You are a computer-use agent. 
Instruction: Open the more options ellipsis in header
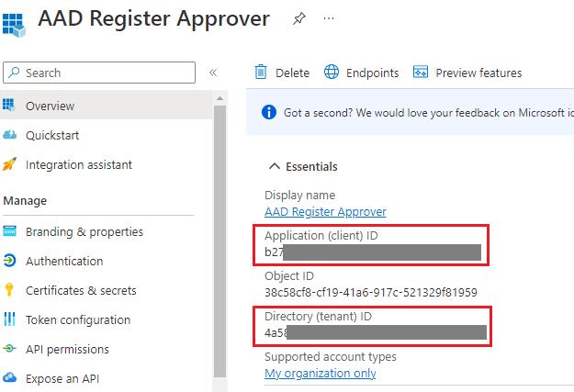click(x=329, y=18)
